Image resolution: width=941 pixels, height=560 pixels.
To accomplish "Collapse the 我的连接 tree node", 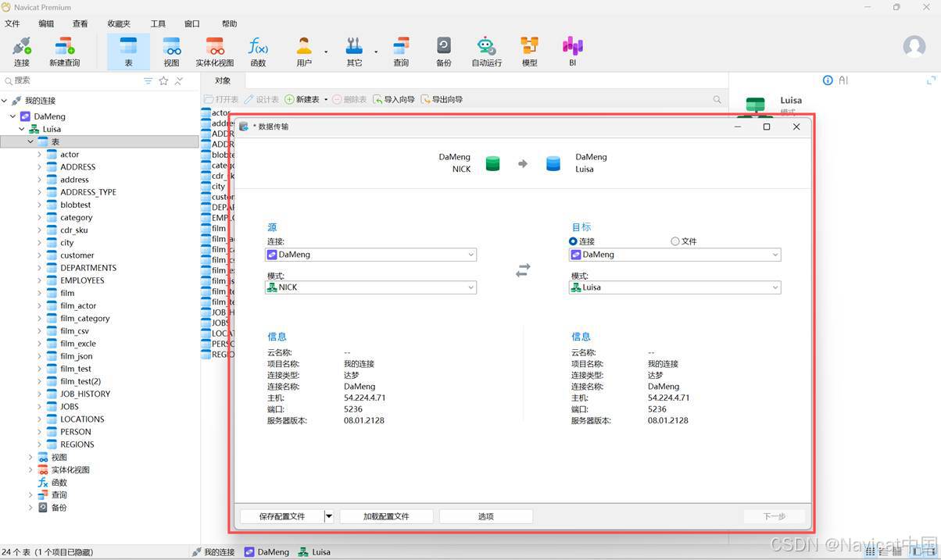I will coord(5,101).
